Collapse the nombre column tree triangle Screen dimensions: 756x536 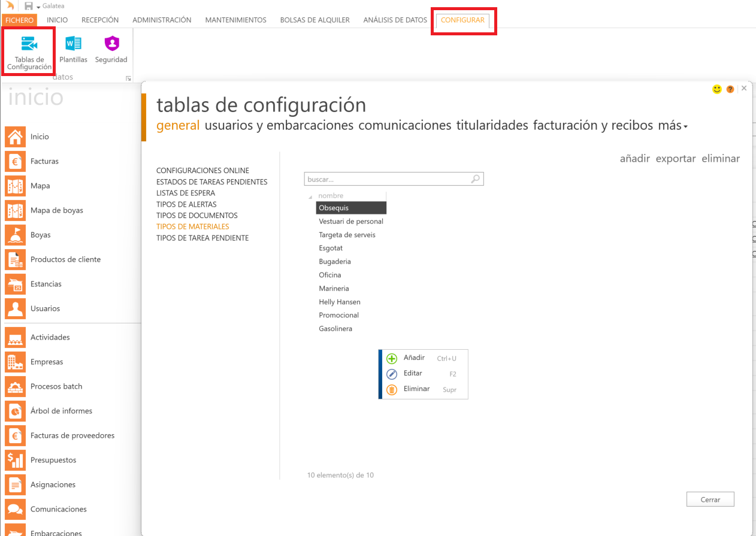coord(310,197)
